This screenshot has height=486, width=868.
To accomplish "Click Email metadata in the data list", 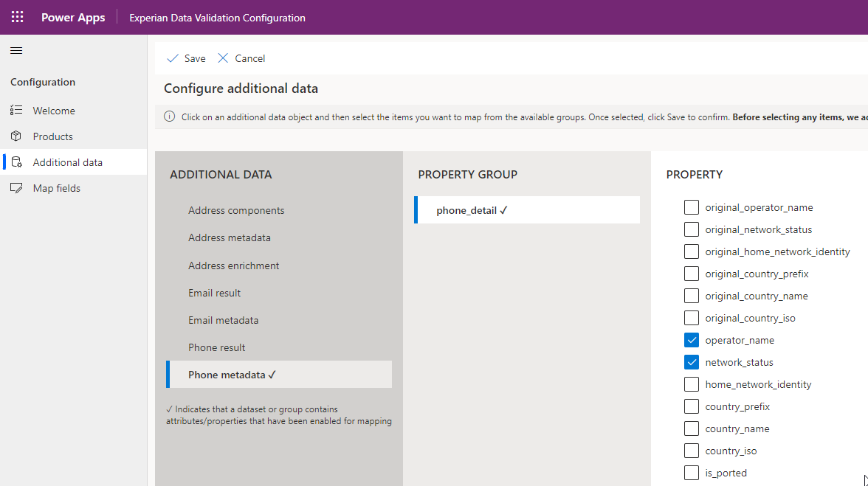I will click(x=223, y=319).
